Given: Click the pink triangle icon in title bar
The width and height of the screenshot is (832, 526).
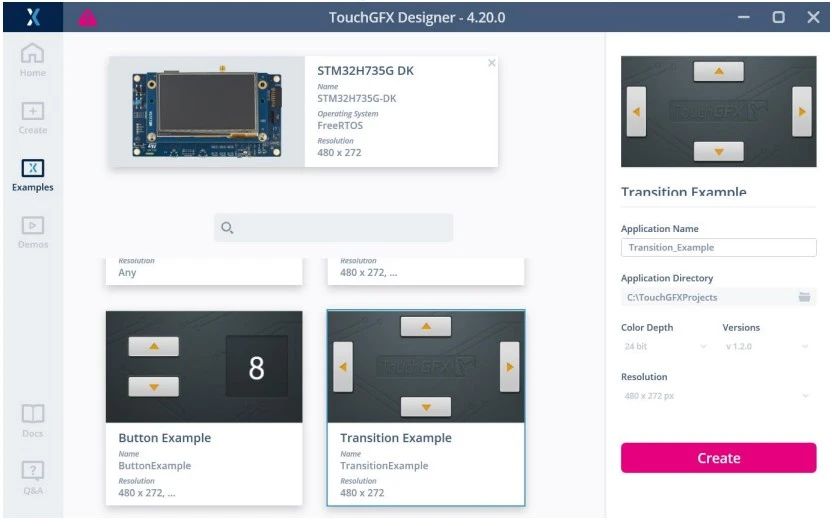Looking at the screenshot, I should pyautogui.click(x=88, y=18).
